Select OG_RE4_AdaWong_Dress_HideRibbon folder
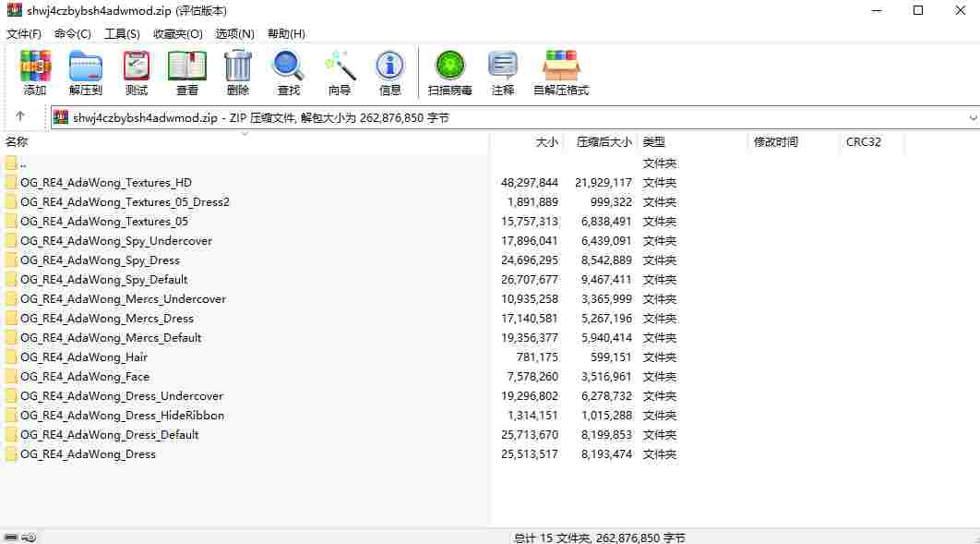 point(123,416)
